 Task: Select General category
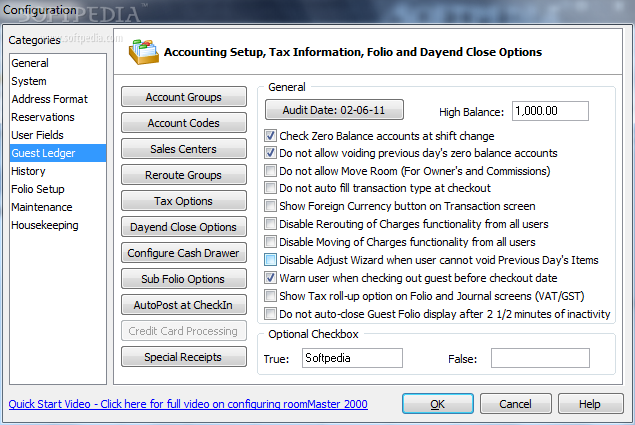30,63
